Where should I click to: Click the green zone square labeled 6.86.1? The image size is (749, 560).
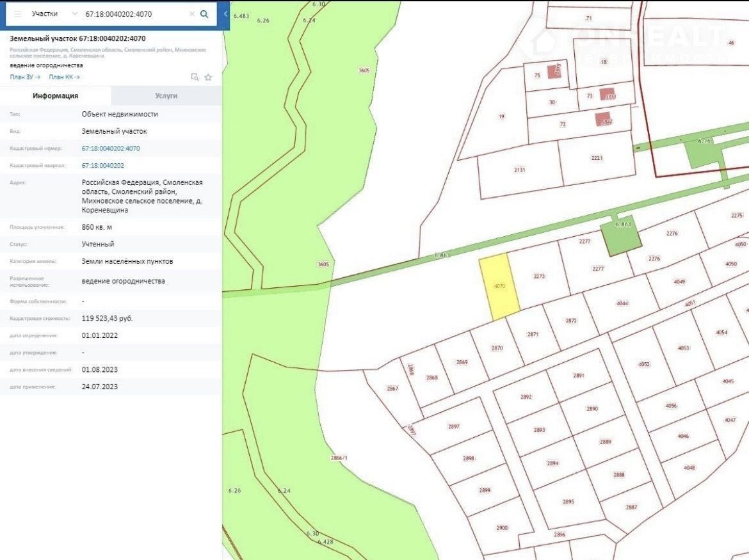coord(621,234)
